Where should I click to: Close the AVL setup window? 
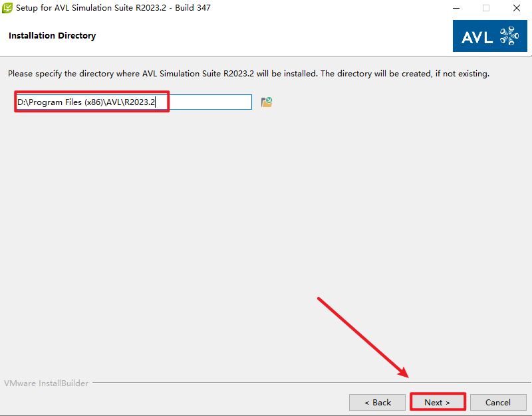(517, 8)
